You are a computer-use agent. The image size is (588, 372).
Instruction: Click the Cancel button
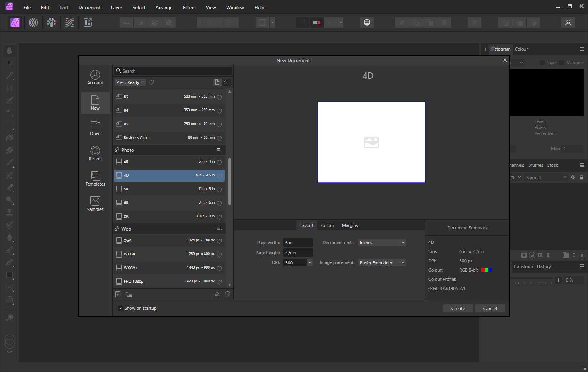490,309
